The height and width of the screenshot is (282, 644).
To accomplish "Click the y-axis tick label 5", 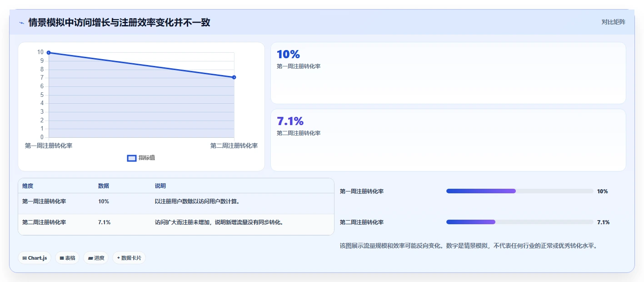I will click(42, 95).
